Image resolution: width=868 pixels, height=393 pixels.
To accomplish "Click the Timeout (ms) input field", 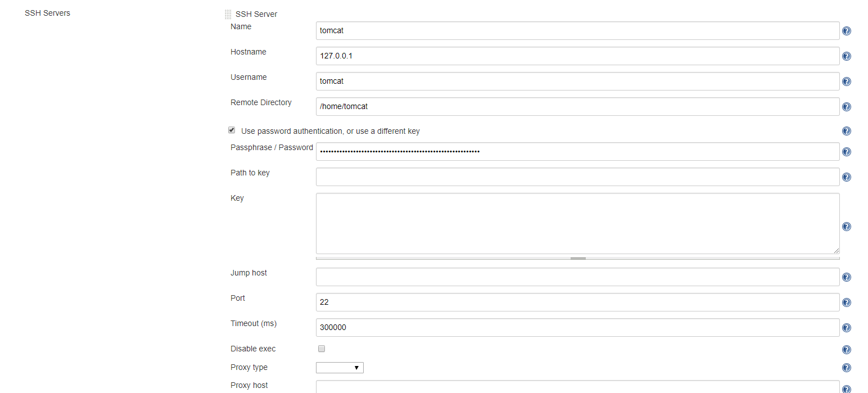I will point(577,328).
